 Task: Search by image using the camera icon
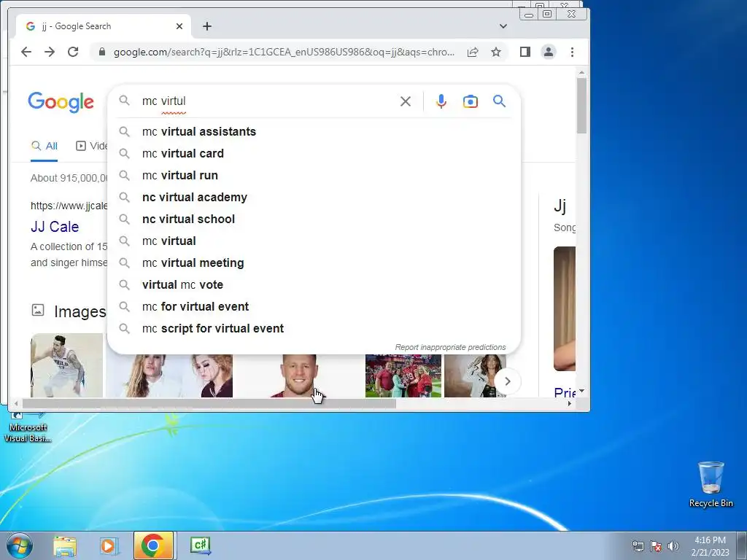471,101
